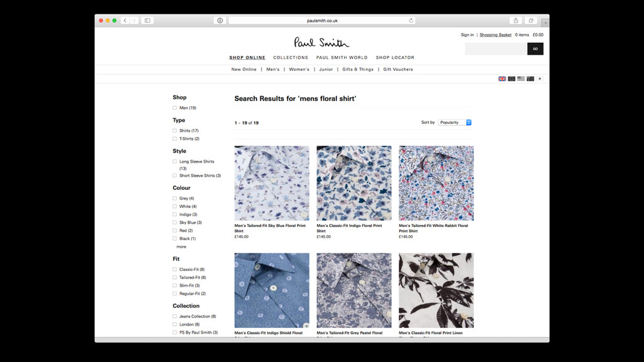Go to New Online section
The height and width of the screenshot is (362, 644).
pos(243,69)
